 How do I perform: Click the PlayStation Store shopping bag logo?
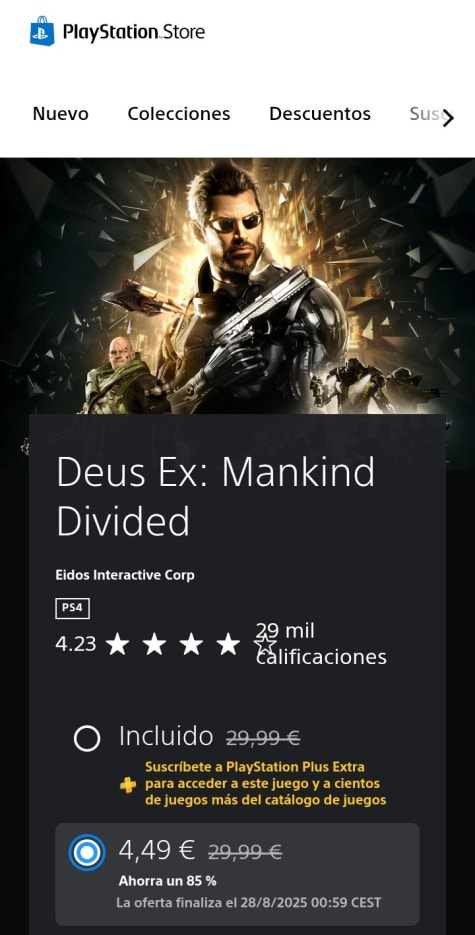pos(42,31)
